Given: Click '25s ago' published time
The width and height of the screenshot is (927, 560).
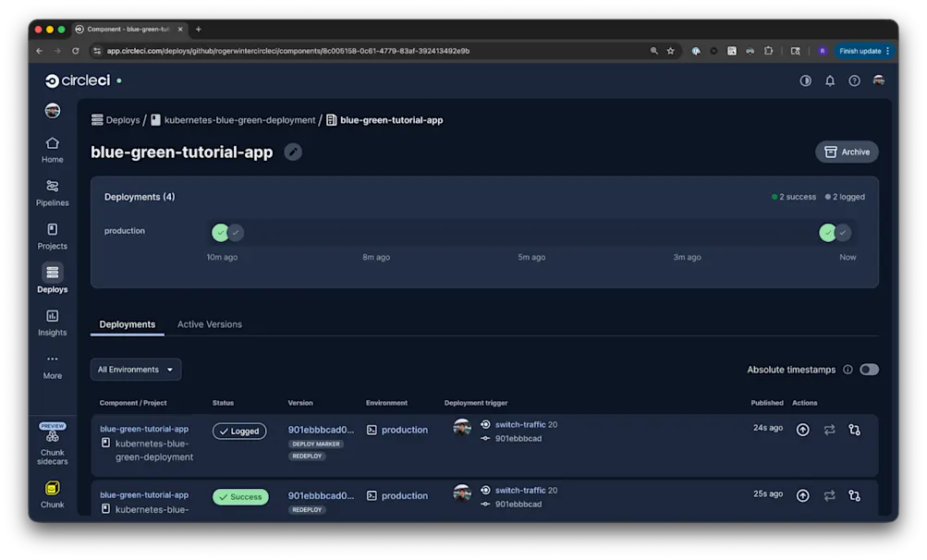Looking at the screenshot, I should coord(768,493).
